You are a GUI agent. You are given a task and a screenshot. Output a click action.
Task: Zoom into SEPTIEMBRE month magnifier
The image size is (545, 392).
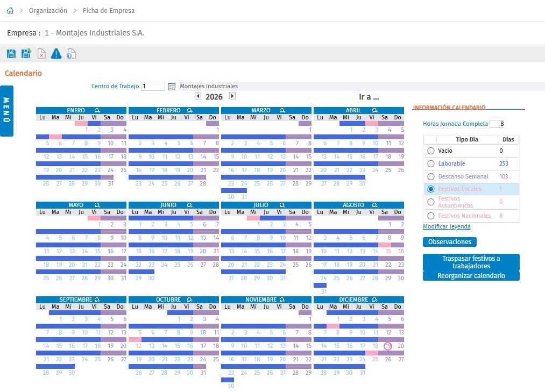pos(97,300)
